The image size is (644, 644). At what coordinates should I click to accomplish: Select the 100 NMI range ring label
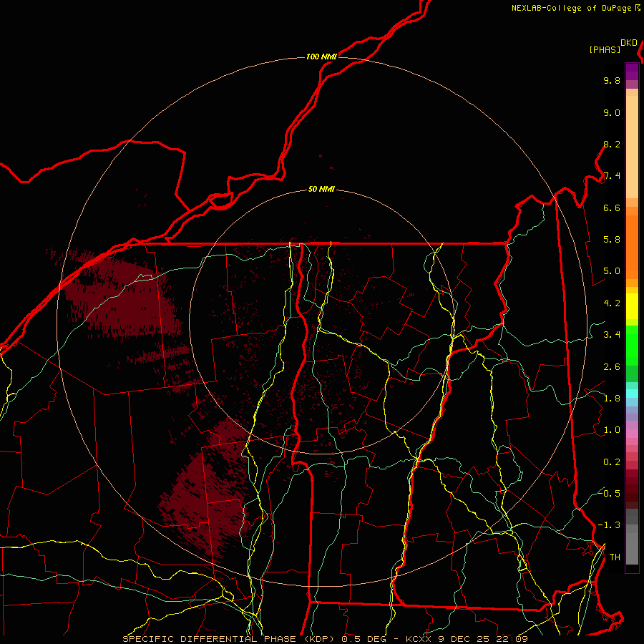321,57
